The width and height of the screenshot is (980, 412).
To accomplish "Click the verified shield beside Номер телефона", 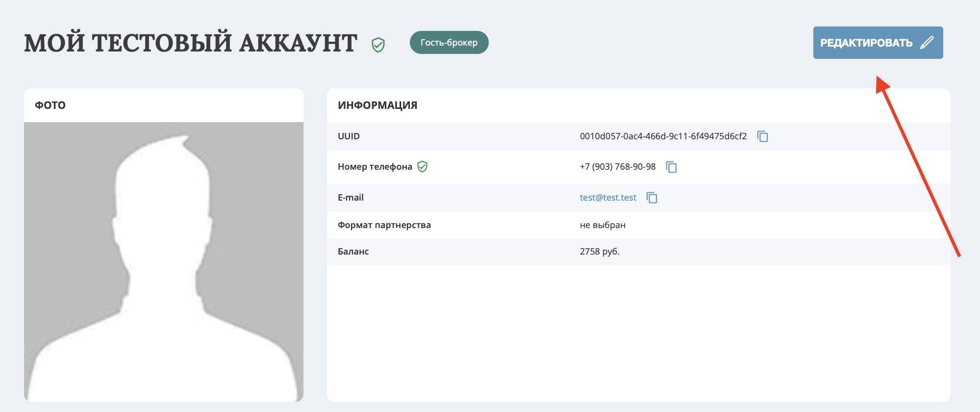I will pos(422,167).
